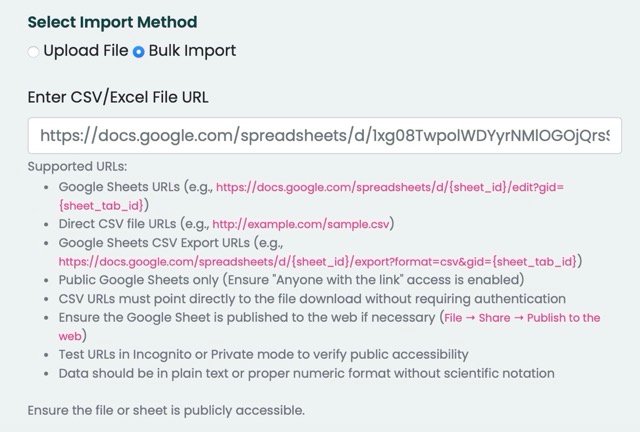Screen dimensions: 640x432
Task: Focus the CSV/Excel File URL input field
Action: click(x=324, y=134)
